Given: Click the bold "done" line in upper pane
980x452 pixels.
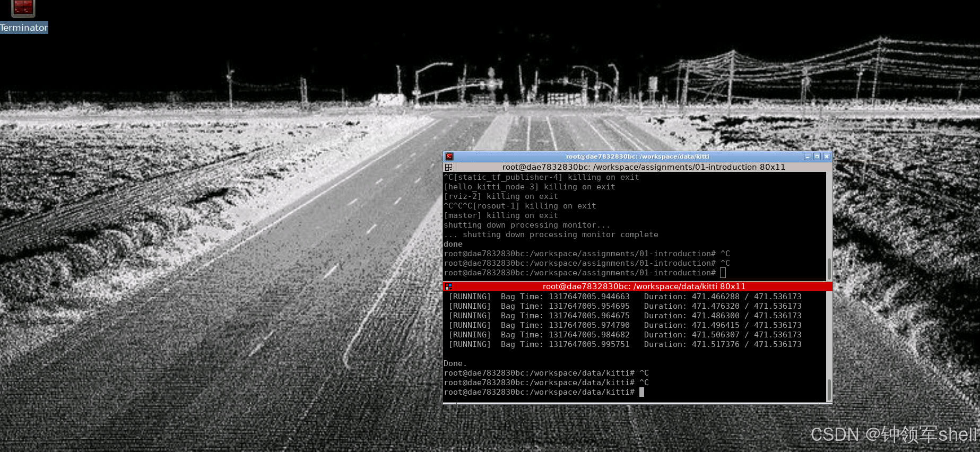Looking at the screenshot, I should [x=453, y=244].
